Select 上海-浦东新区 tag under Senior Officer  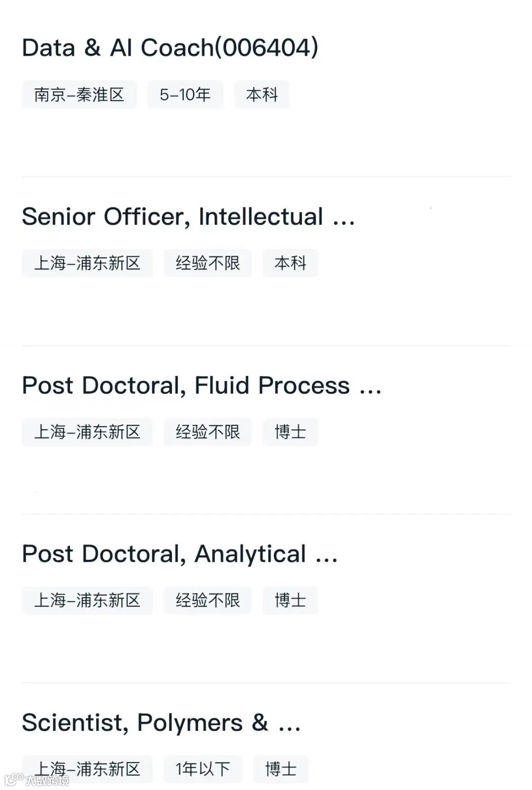[87, 263]
